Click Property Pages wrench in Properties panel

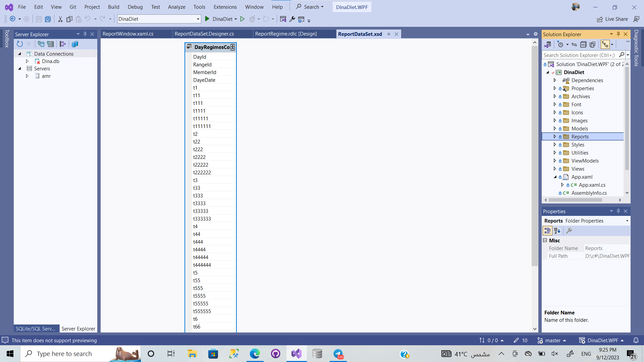(x=569, y=231)
